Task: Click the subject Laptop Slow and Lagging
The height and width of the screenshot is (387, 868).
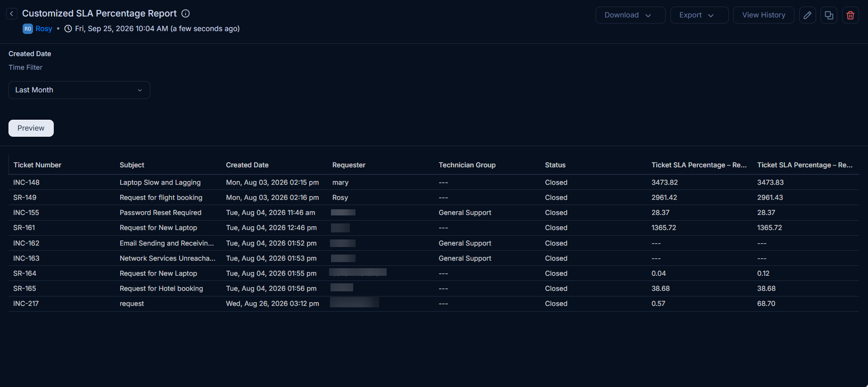Action: 160,182
